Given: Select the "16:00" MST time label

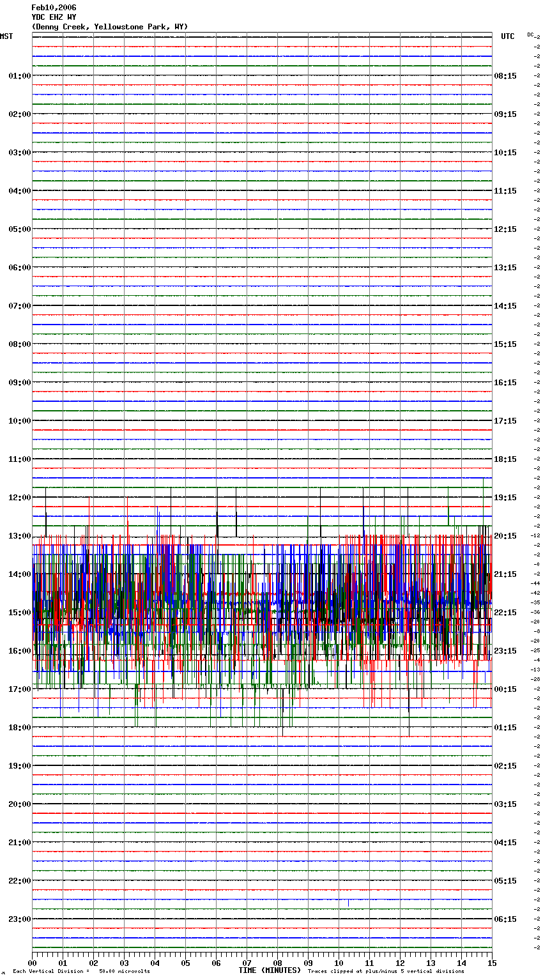Looking at the screenshot, I should [x=20, y=651].
